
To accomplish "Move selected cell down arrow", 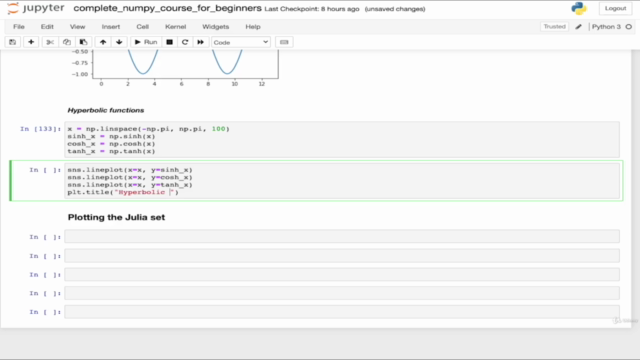I will [x=119, y=42].
